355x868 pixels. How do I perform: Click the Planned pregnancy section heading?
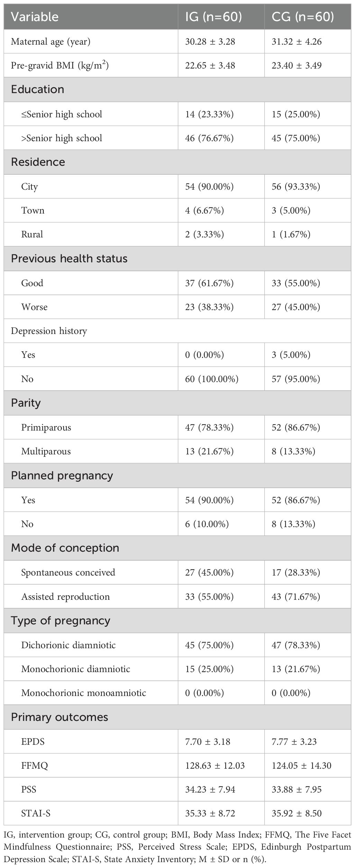(62, 476)
